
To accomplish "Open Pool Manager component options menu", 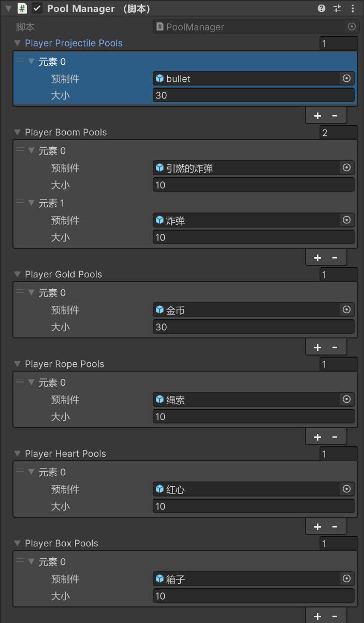I will tap(353, 8).
